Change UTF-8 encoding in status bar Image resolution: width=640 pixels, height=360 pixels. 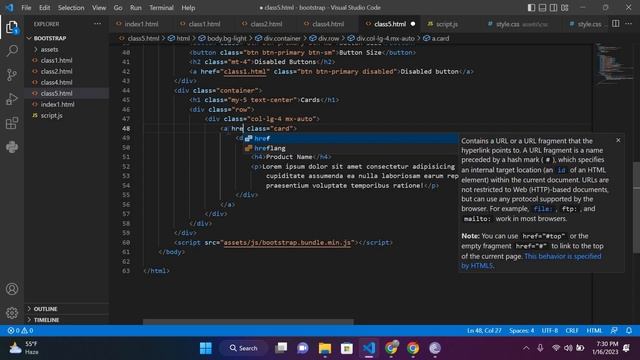[x=549, y=331]
